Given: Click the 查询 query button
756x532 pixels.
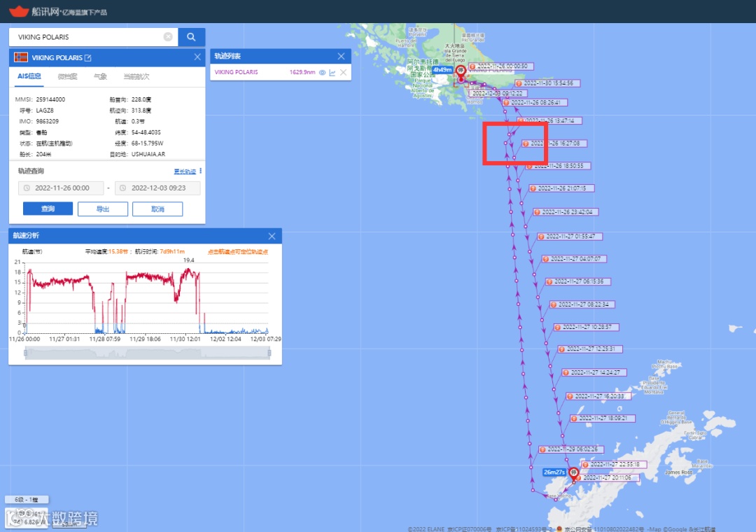Looking at the screenshot, I should coord(48,209).
